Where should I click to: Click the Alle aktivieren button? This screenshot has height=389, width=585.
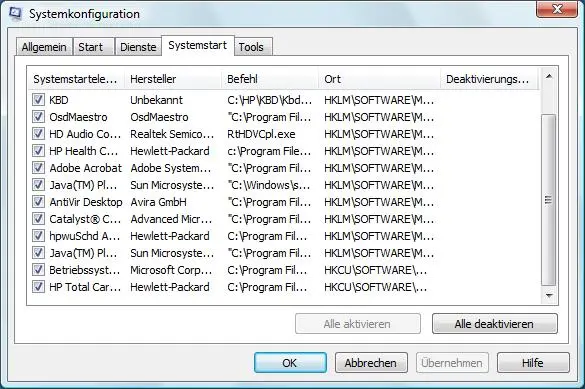point(357,324)
